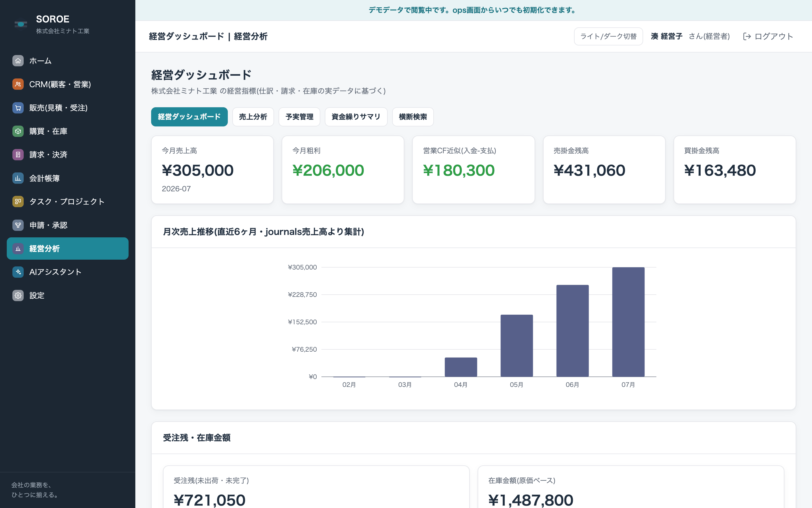The width and height of the screenshot is (812, 508).
Task: Click the 05月 bar in chart
Action: [x=517, y=346]
